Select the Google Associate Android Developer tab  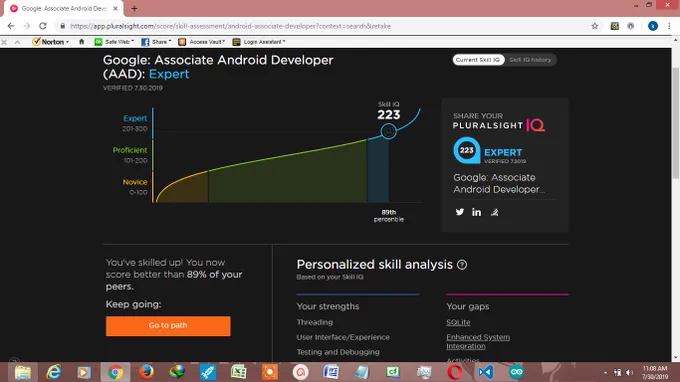click(65, 8)
